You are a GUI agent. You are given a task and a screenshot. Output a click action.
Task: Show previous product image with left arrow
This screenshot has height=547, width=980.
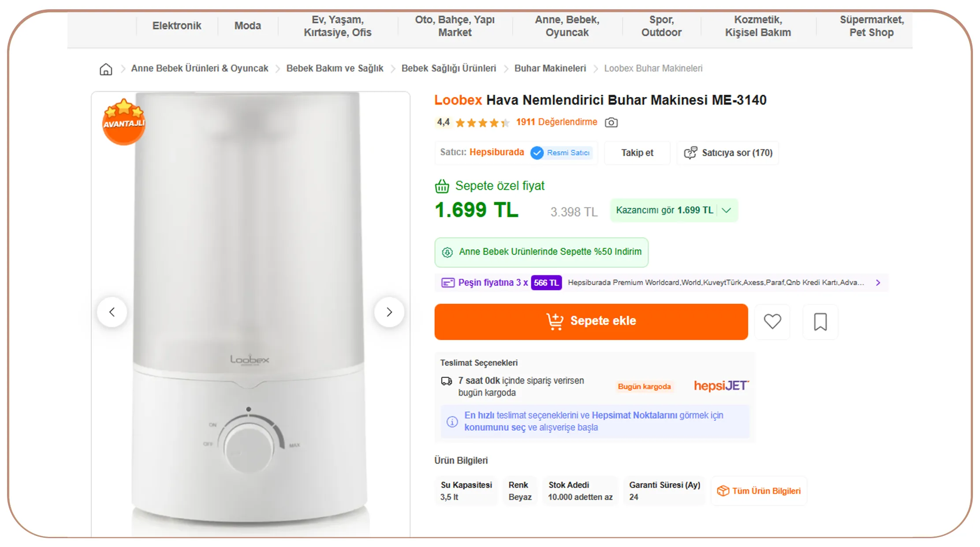point(112,312)
